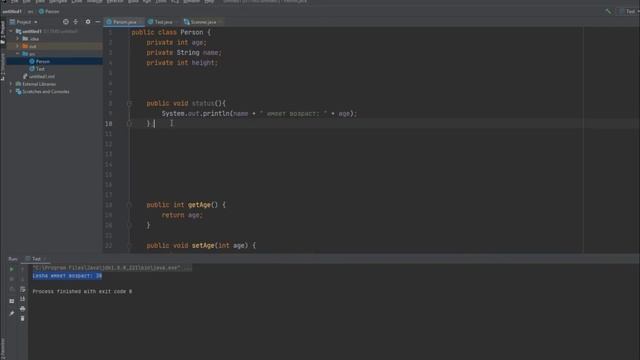This screenshot has width=640, height=360.
Task: Click the Person class icon in the breadcrumb bar
Action: 41,11
